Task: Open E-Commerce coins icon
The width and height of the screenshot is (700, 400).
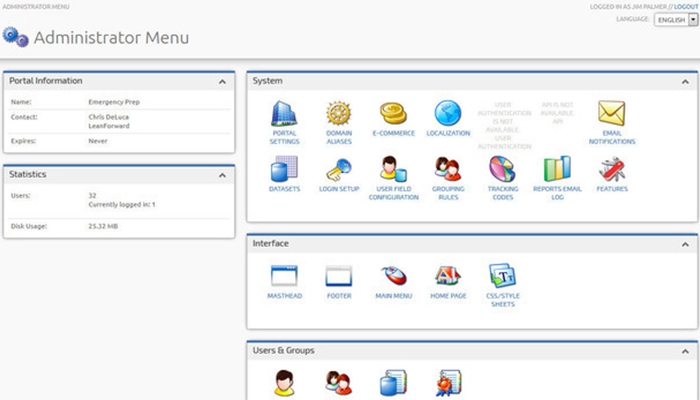Action: pos(393,113)
